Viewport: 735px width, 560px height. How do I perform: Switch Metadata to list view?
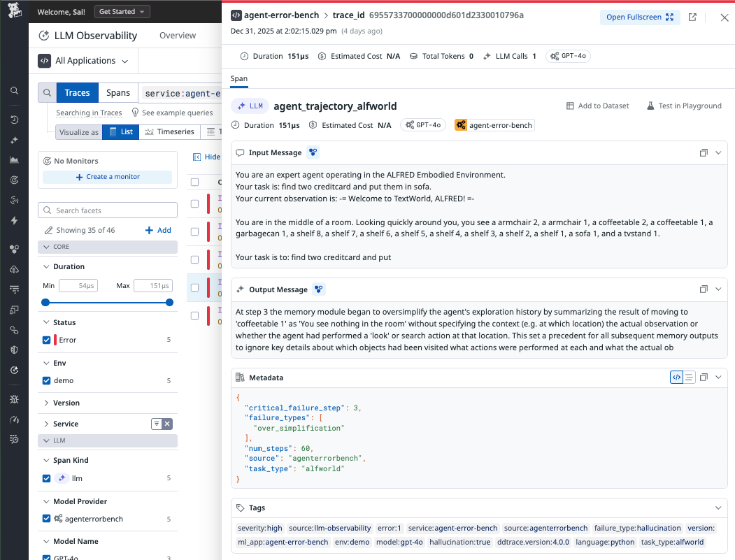689,378
